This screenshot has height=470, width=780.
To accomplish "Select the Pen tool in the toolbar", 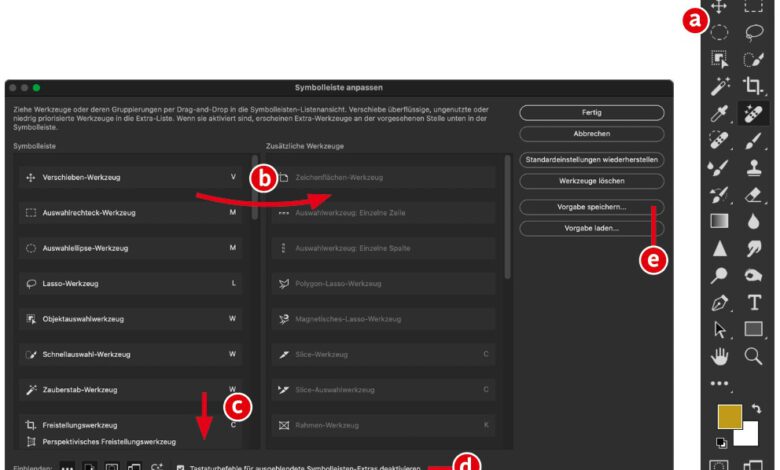I will click(x=720, y=302).
